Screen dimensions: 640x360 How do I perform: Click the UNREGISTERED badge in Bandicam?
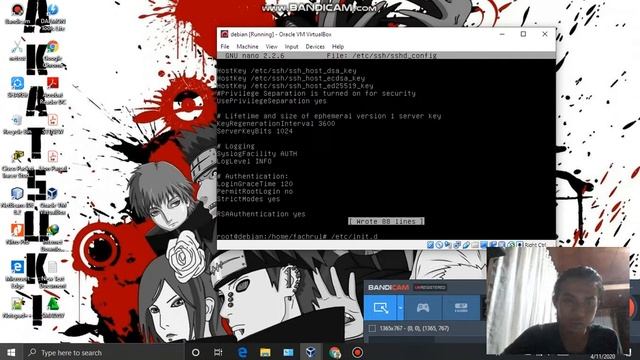click(429, 287)
